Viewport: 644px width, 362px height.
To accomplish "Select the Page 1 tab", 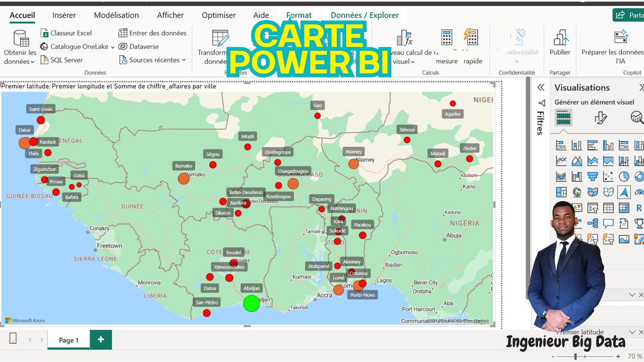I will tap(69, 340).
